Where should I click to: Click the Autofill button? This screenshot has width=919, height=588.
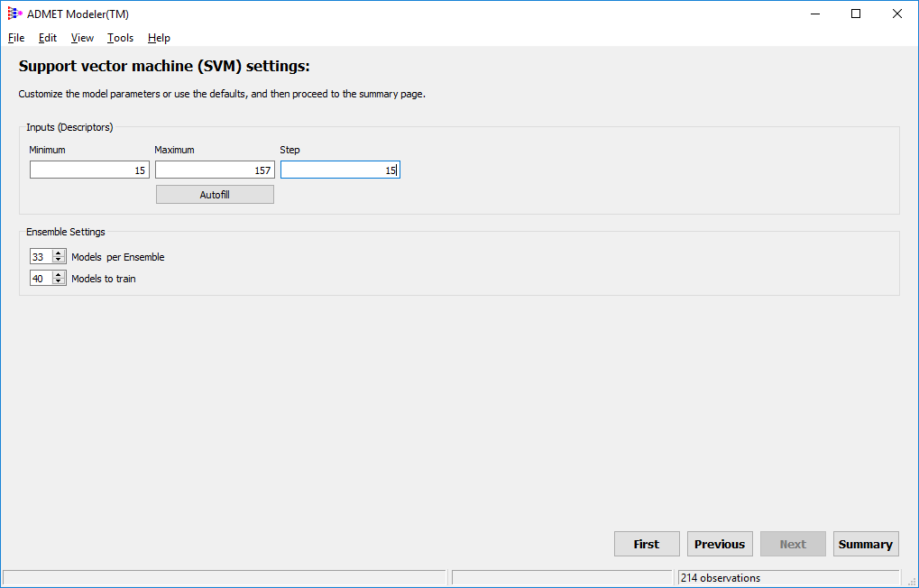[216, 195]
